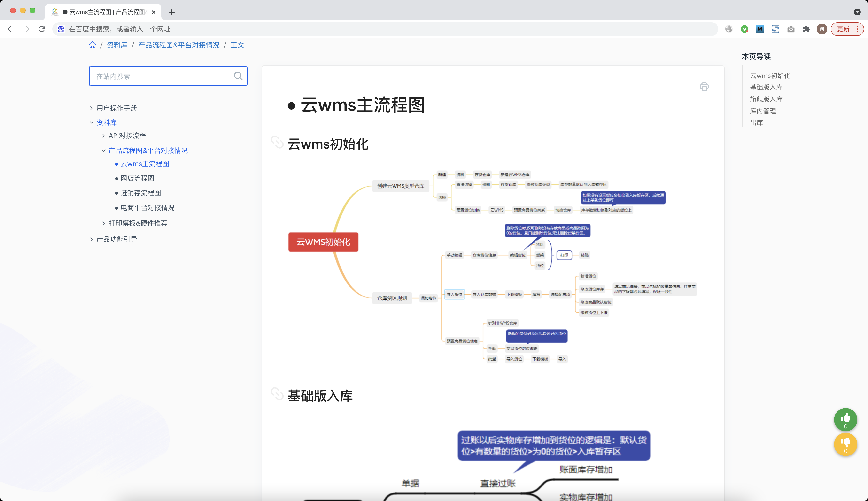The width and height of the screenshot is (868, 501).
Task: Jump to 出库 in page guide
Action: 756,123
